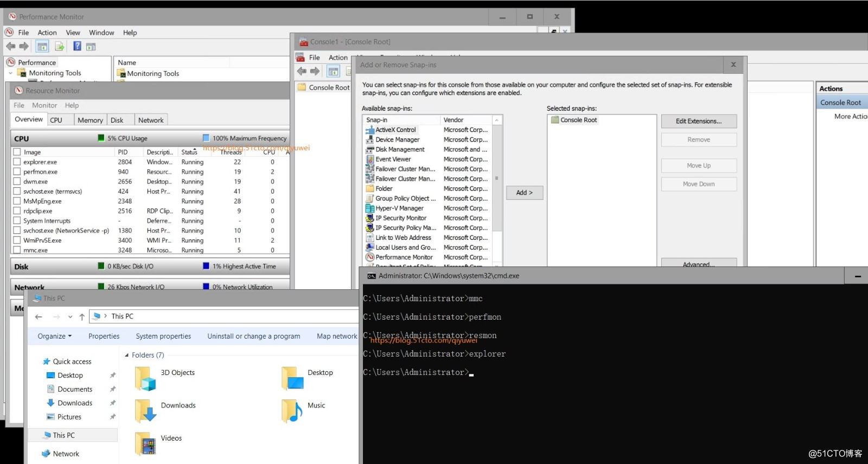Viewport: 868px width, 464px height.
Task: Check the MsMpEng.exe process checkbox
Action: coord(17,201)
